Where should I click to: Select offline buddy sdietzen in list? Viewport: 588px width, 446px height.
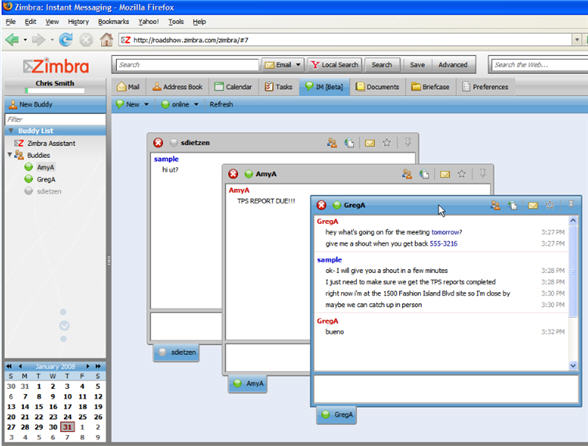[x=43, y=191]
